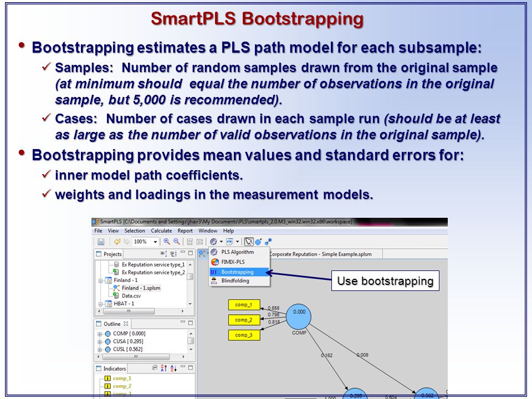Viewport: 532px width, 399px height.
Task: Select the pointer selection mode tool
Action: [249, 242]
